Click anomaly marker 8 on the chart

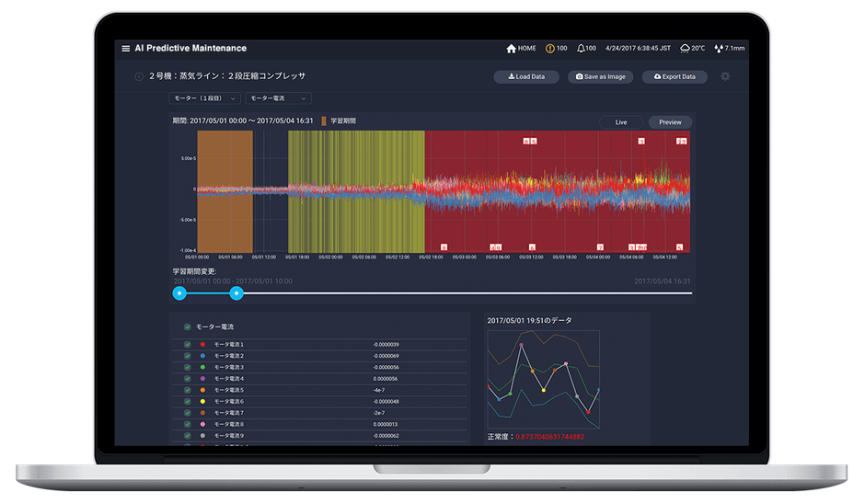pyautogui.click(x=444, y=247)
